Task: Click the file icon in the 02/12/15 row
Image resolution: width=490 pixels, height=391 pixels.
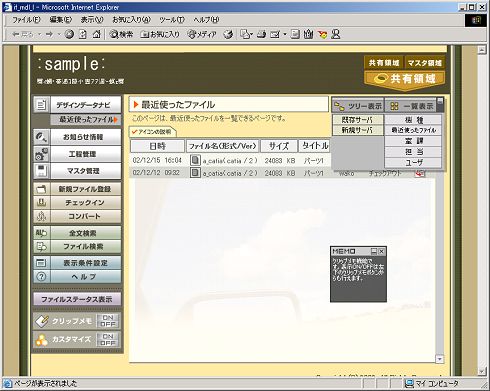Action: click(195, 160)
